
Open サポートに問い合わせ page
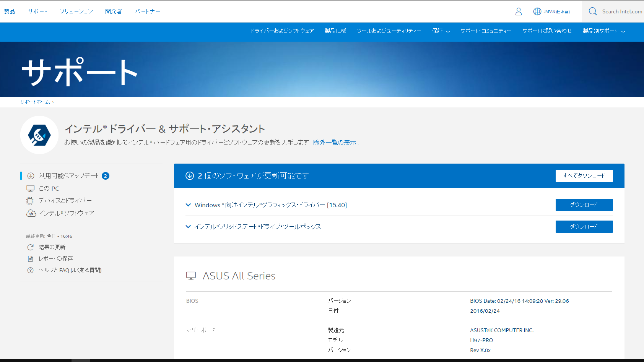coord(547,31)
